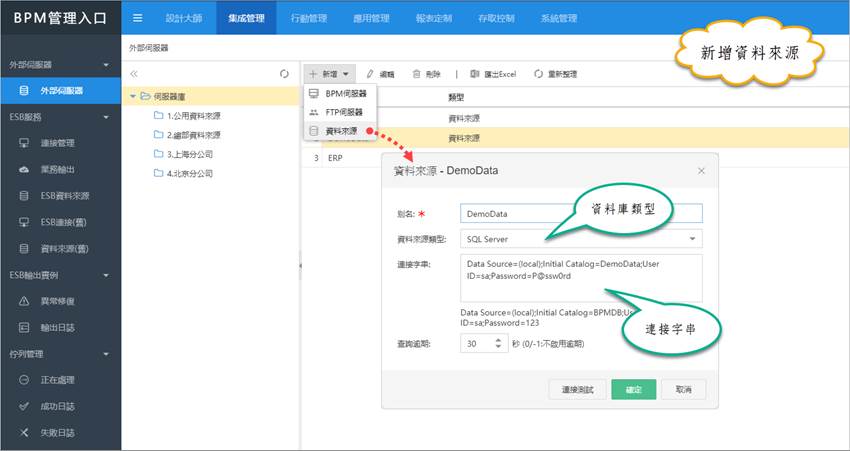Click the hamburger menu icon in top bar

click(x=138, y=18)
